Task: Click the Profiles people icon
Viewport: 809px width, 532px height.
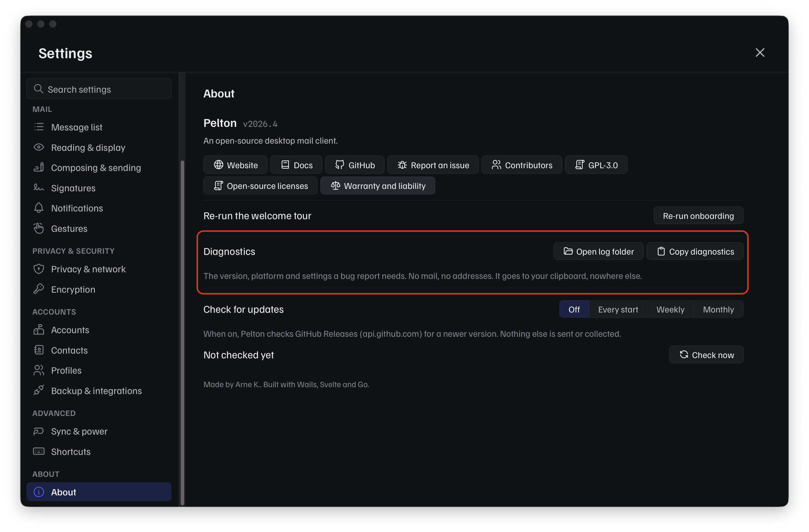Action: point(39,370)
